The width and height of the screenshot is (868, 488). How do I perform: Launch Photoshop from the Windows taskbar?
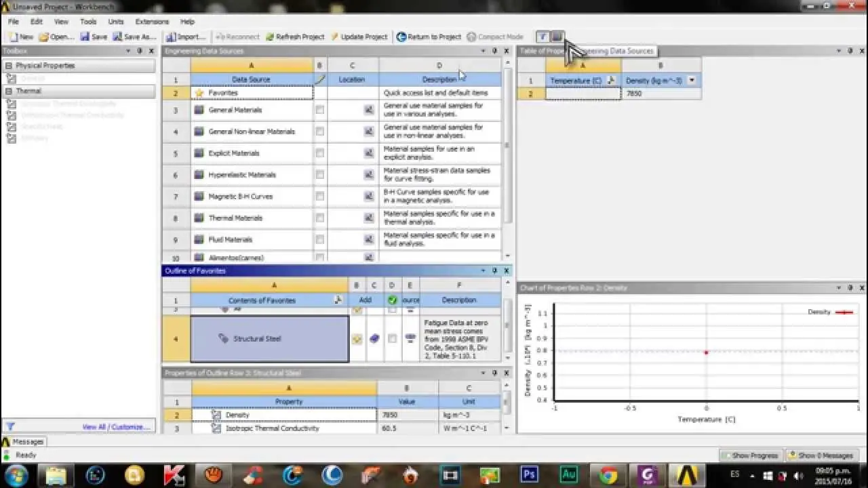(x=528, y=475)
